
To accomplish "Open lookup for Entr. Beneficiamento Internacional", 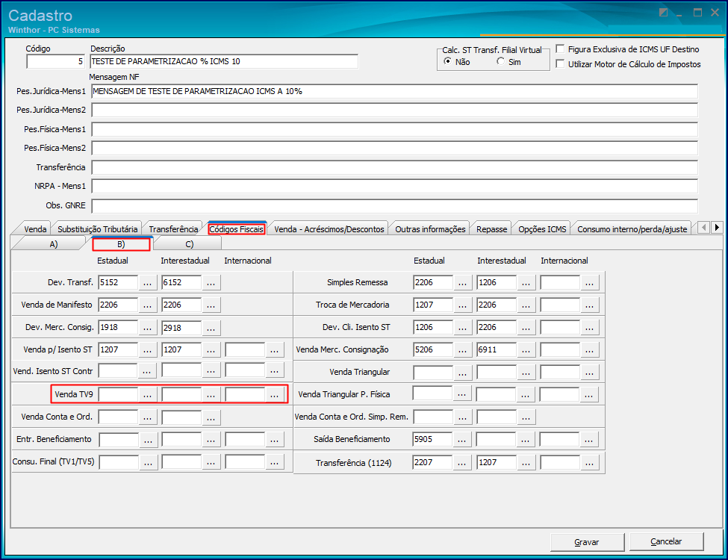I will pos(274,439).
